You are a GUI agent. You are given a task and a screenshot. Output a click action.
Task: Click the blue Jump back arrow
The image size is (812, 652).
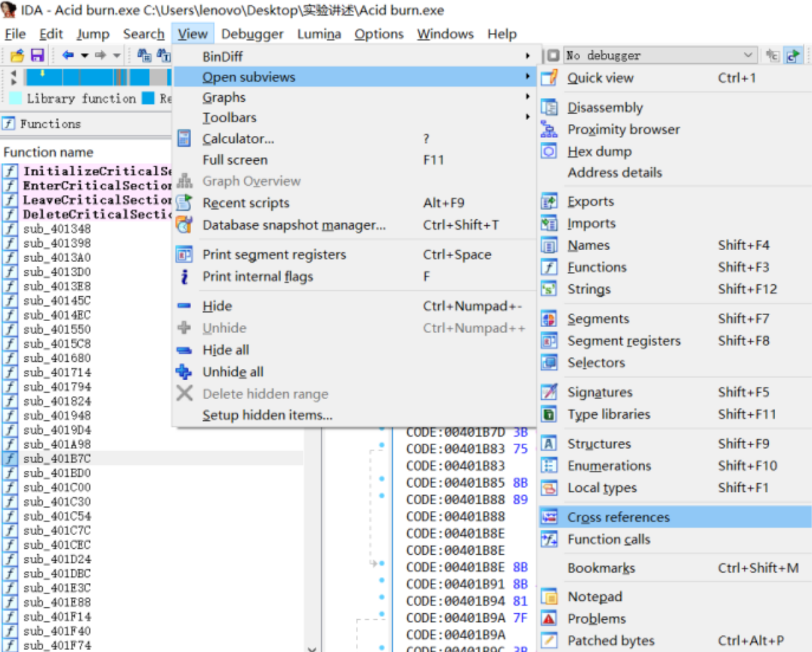68,55
